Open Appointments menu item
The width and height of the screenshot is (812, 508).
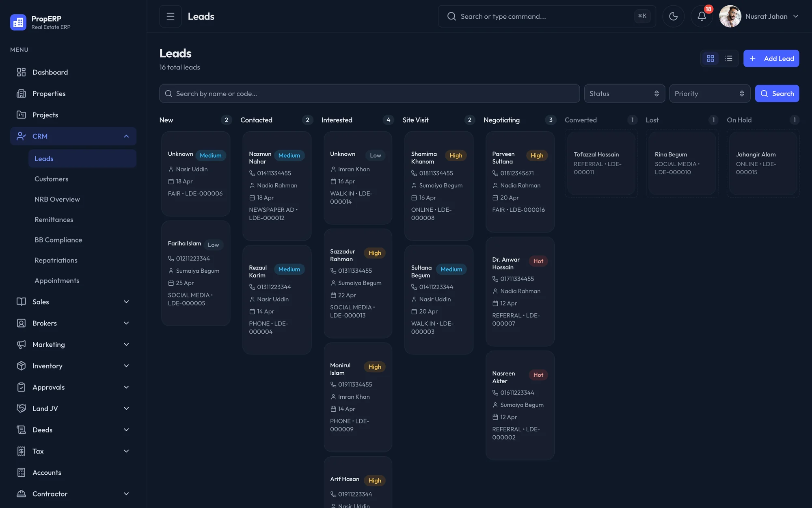(x=82, y=280)
